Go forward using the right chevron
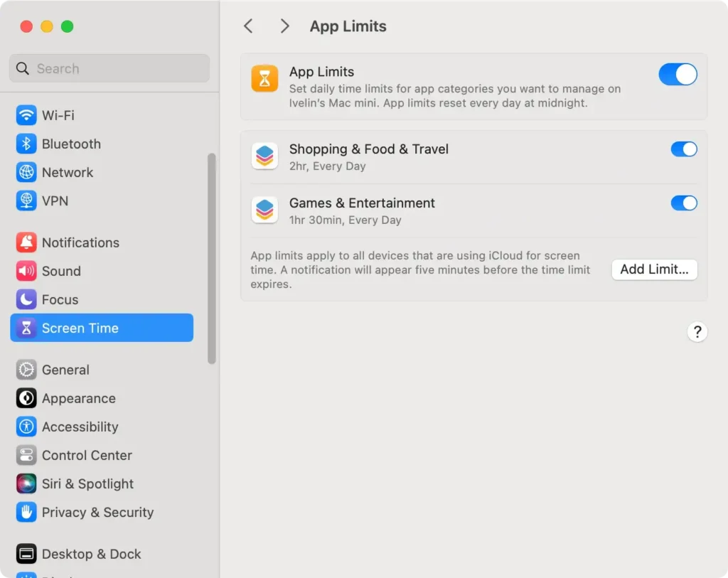The width and height of the screenshot is (728, 578). 284,26
